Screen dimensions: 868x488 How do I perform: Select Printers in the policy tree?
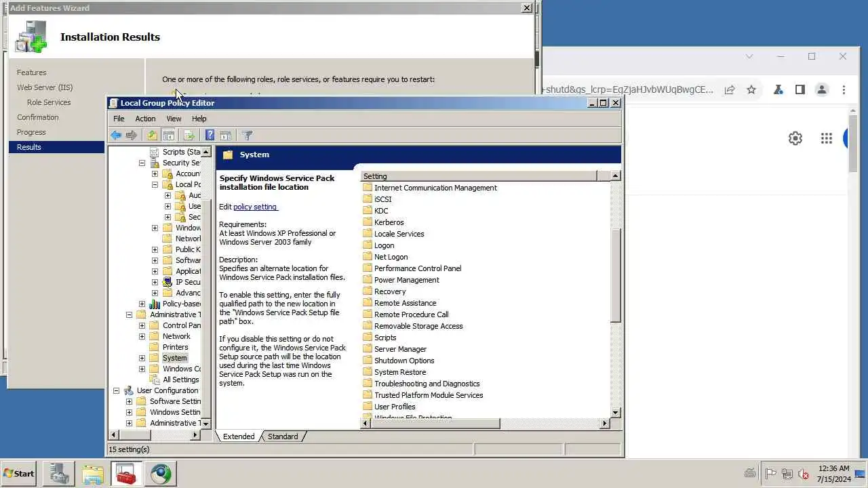click(x=175, y=347)
